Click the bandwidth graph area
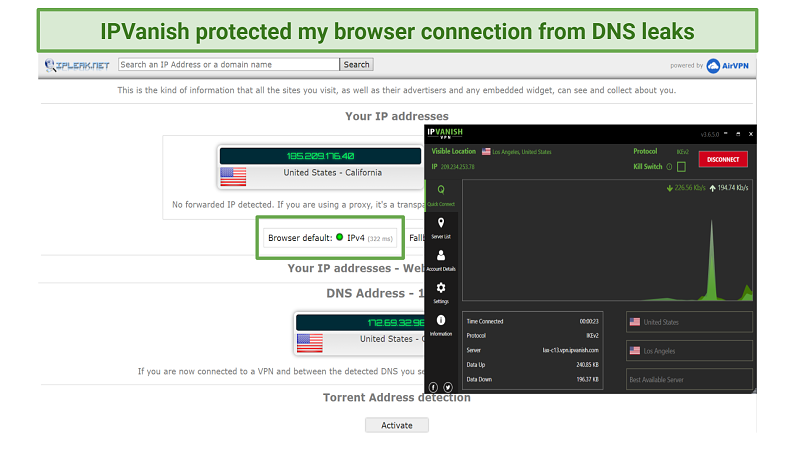 coord(608,240)
